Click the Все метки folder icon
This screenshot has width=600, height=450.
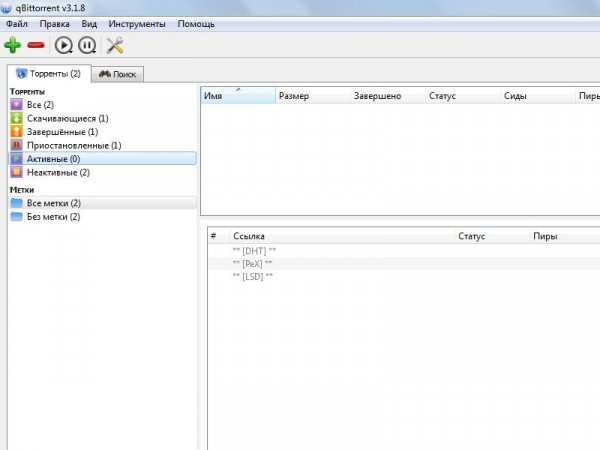16,203
